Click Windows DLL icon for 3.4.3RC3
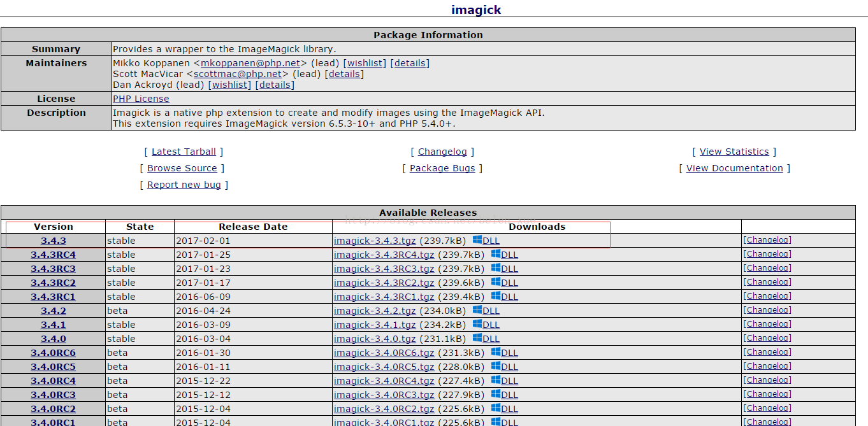The image size is (868, 426). pos(495,268)
